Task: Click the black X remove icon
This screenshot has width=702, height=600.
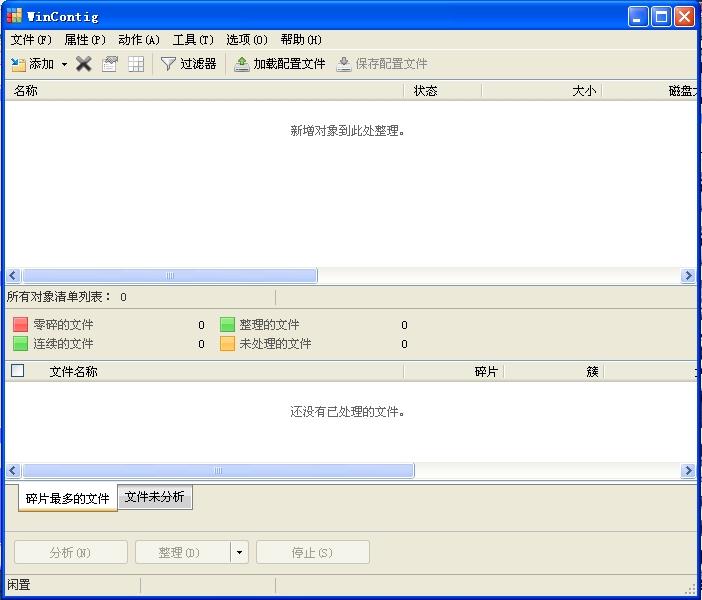Action: pyautogui.click(x=83, y=64)
